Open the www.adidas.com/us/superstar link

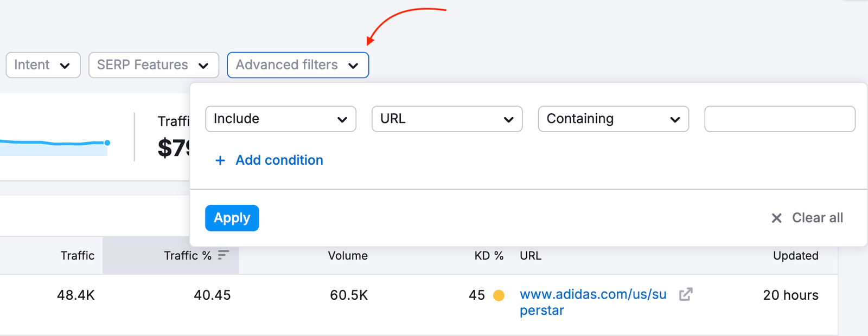592,295
